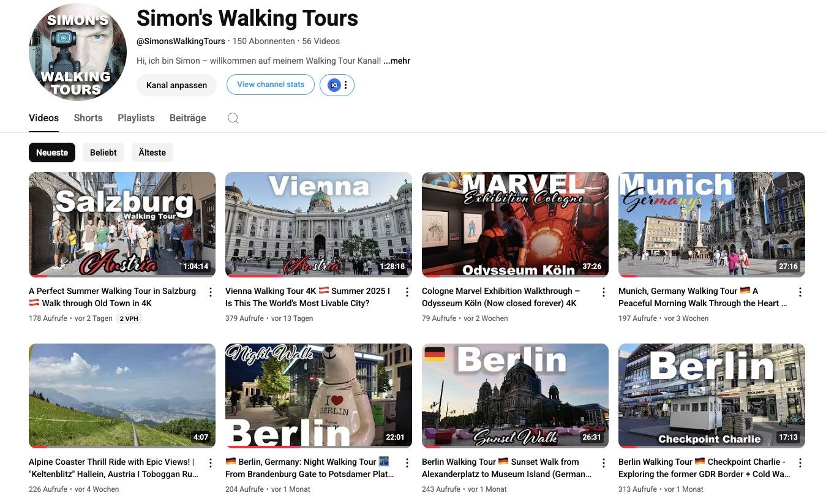This screenshot has width=826, height=504.
Task: Open options menu for Salzburg walking tour video
Action: (x=211, y=292)
